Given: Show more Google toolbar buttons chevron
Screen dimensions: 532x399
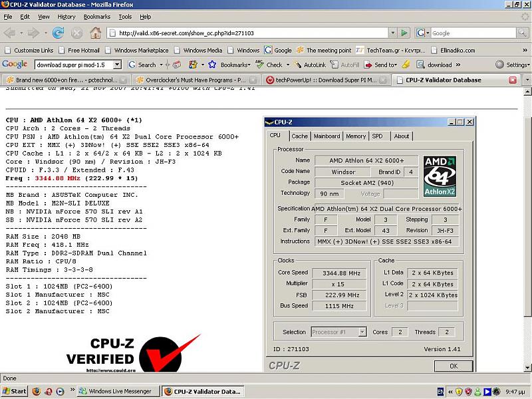Looking at the screenshot, I should click(x=458, y=65).
